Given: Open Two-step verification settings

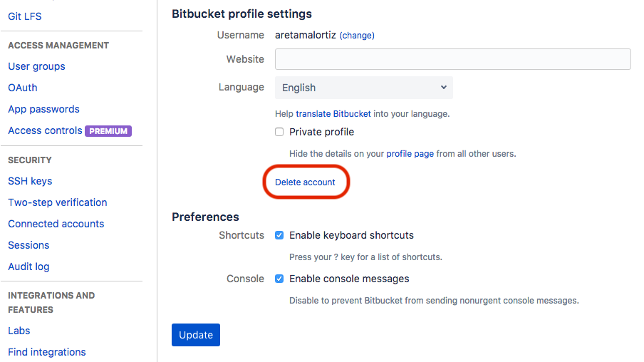Looking at the screenshot, I should coord(58,202).
